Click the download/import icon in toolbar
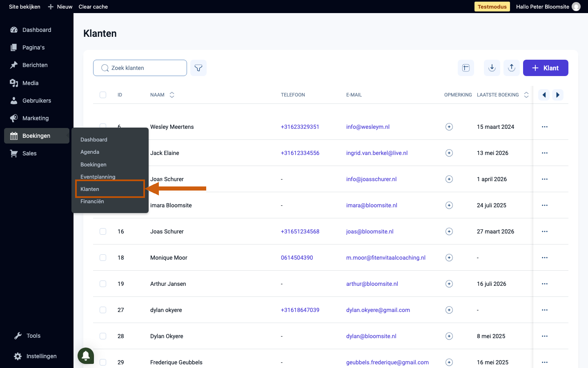Image resolution: width=588 pixels, height=368 pixels. [492, 68]
